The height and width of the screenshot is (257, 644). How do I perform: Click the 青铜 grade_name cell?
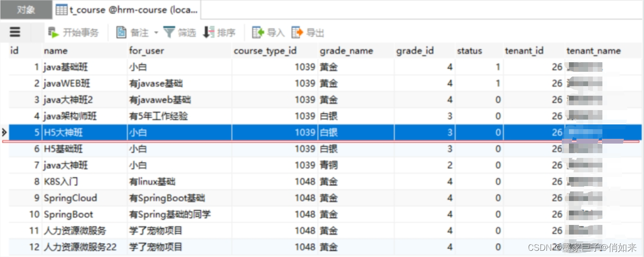[356, 165]
